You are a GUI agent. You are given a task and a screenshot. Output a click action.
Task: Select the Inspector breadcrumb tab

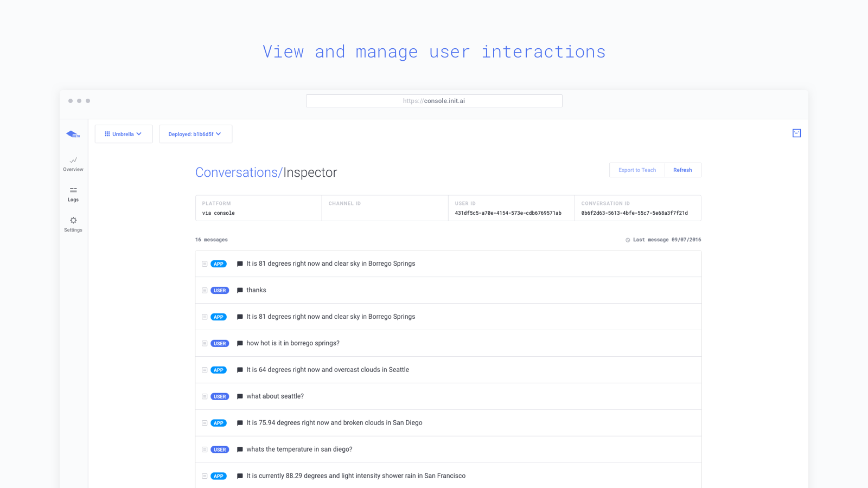(x=310, y=172)
